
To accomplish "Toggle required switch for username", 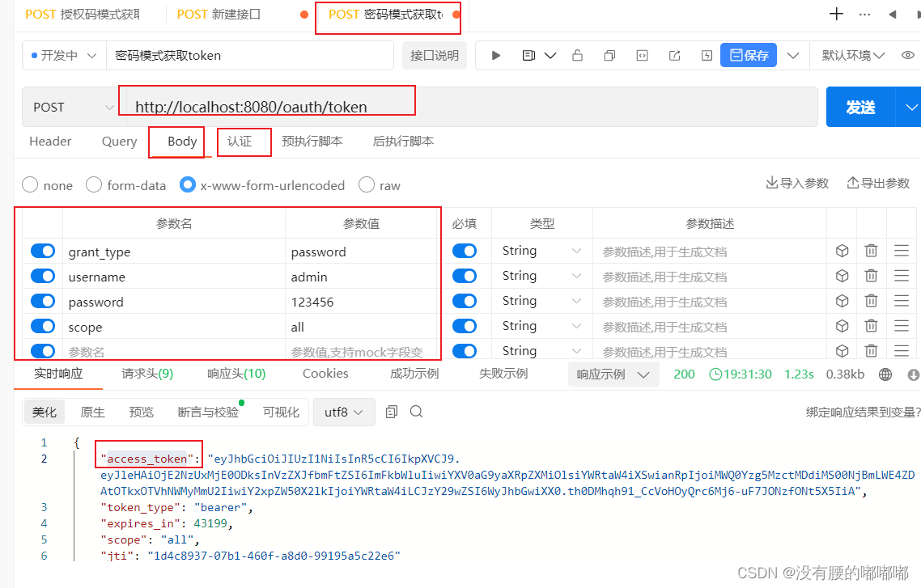I will pyautogui.click(x=465, y=276).
